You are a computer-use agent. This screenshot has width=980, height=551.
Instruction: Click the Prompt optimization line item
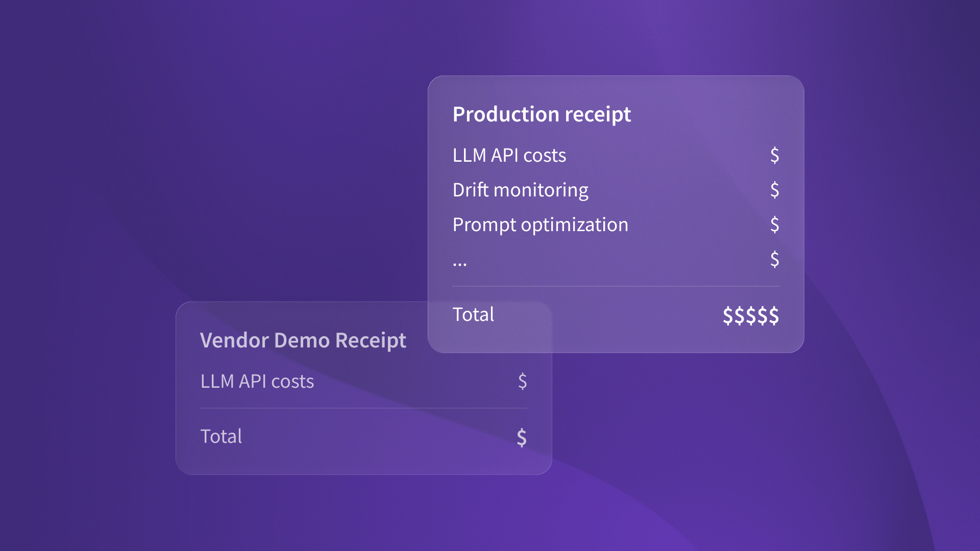[540, 224]
